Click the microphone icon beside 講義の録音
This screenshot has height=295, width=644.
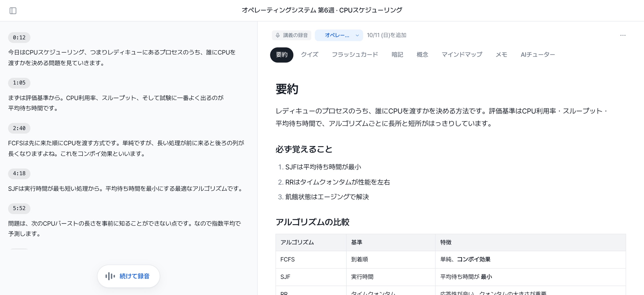pos(278,35)
